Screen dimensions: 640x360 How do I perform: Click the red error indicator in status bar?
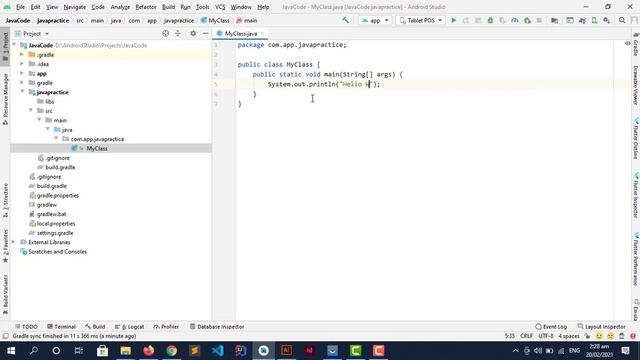click(x=633, y=336)
